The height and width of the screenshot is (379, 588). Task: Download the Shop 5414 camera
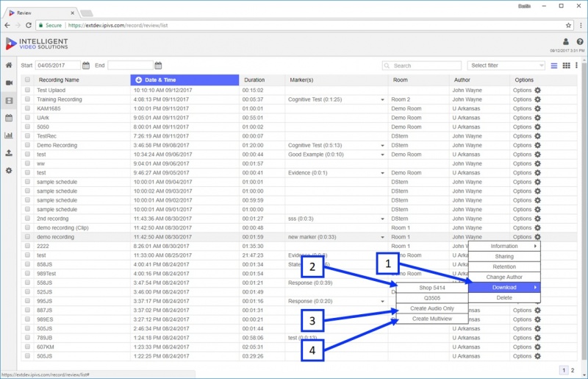click(432, 288)
